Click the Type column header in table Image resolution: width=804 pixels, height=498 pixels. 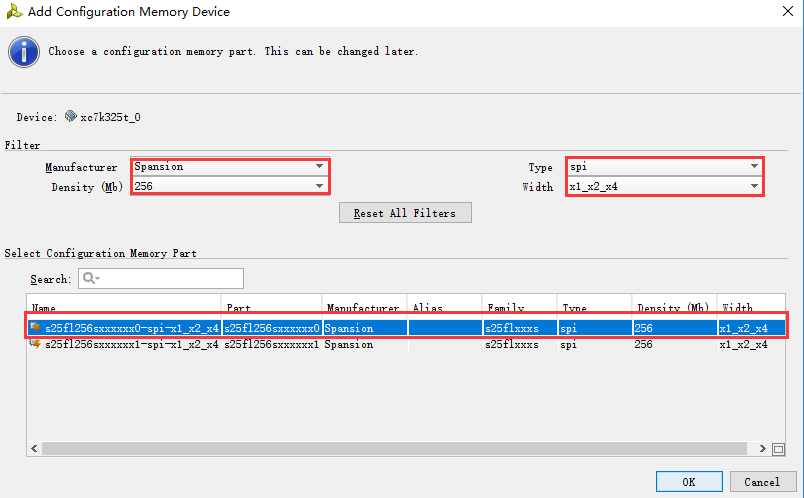point(594,307)
